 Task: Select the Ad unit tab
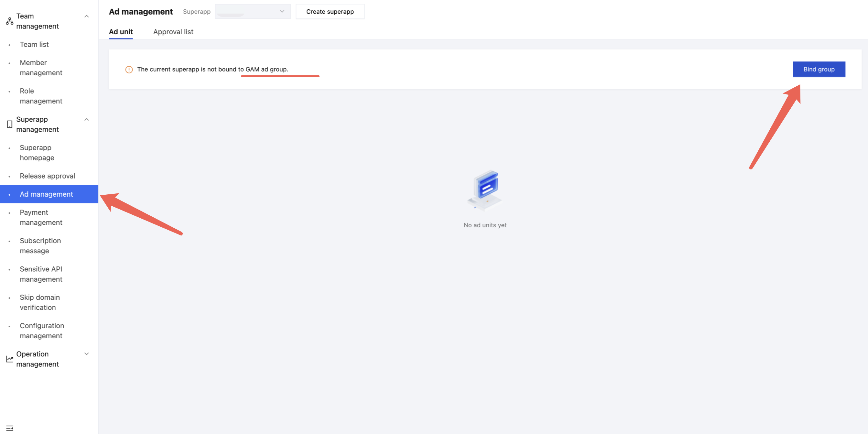[x=121, y=32]
